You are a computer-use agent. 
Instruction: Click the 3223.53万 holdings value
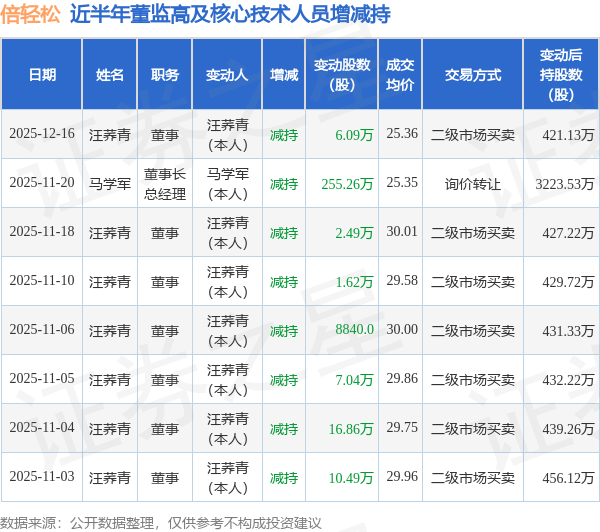pos(565,184)
